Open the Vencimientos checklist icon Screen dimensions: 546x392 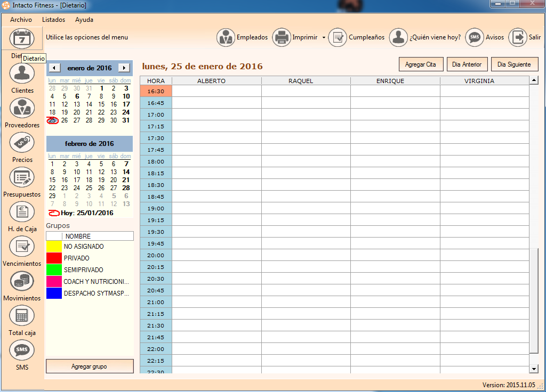22,247
